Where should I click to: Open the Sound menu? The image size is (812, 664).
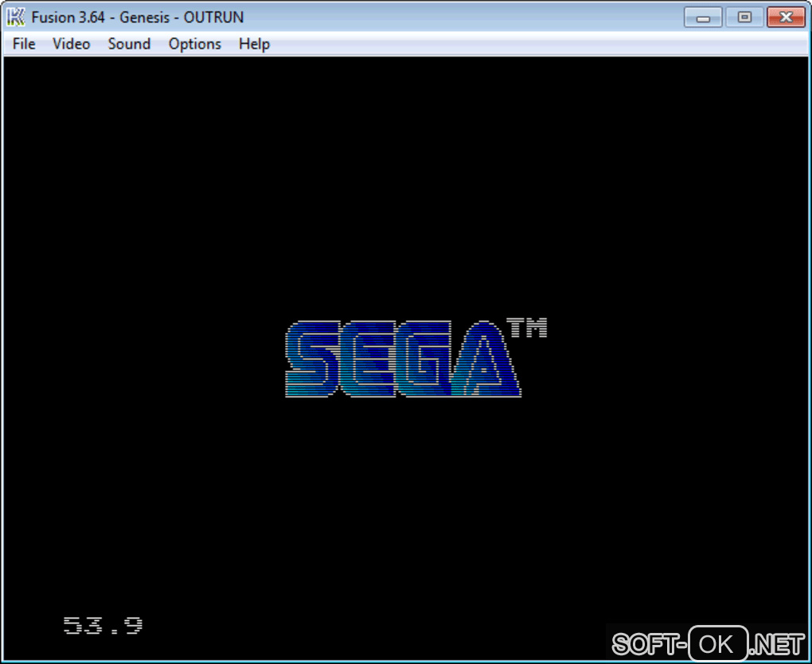(x=129, y=44)
